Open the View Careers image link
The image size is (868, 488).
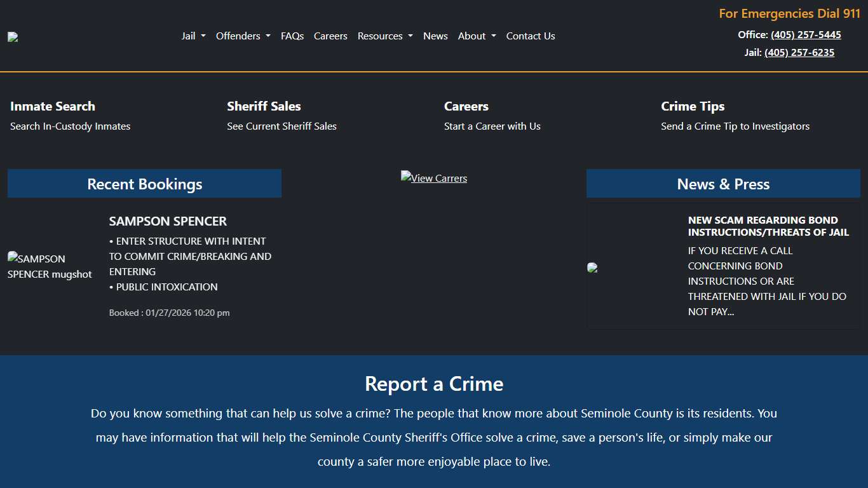click(x=433, y=178)
